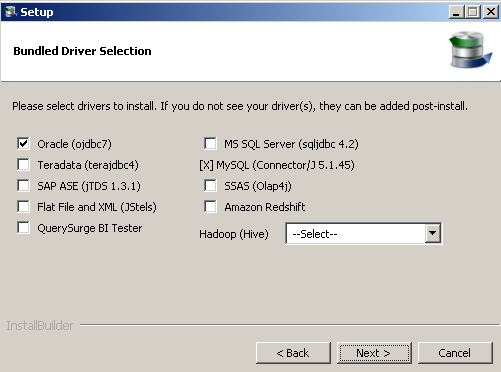Maximize the Setup window

[473, 12]
